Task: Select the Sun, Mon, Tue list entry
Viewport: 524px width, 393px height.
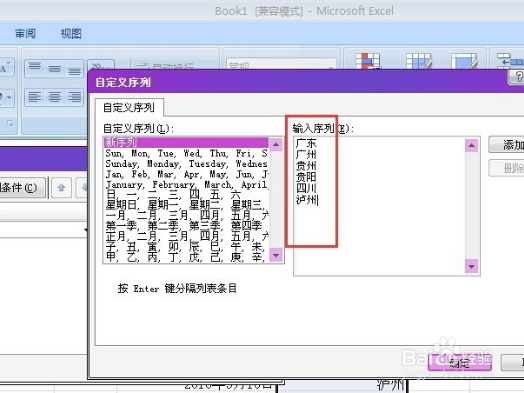Action: click(x=186, y=153)
